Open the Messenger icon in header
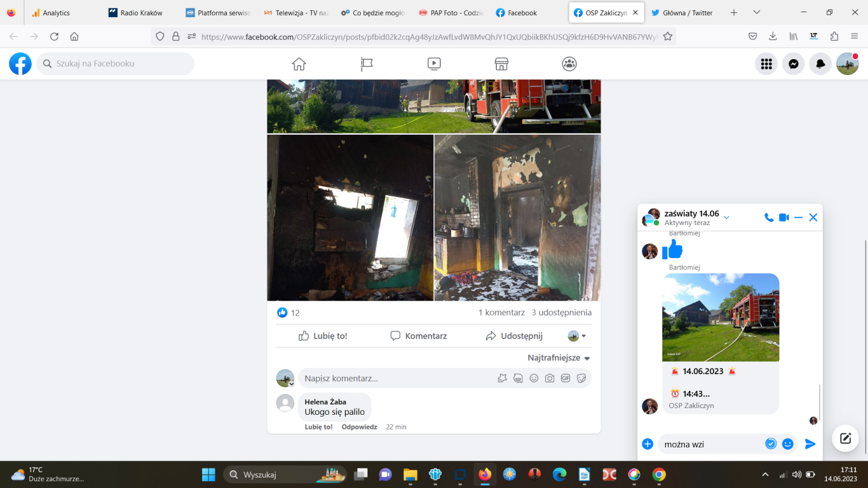868x488 pixels. [x=794, y=64]
